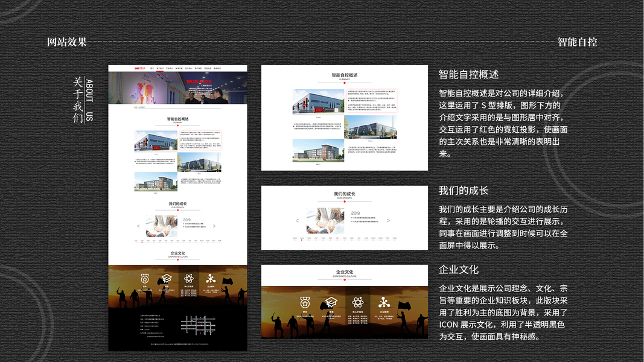The width and height of the screenshot is (644, 362).
Task: Click the red-bordered description box in the enlarged overview panel
Action: pos(372,101)
